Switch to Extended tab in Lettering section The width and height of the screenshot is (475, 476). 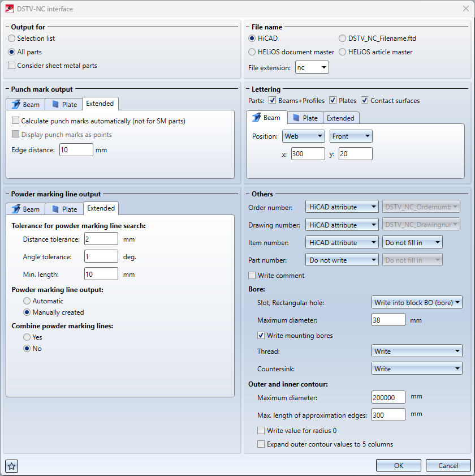point(340,118)
